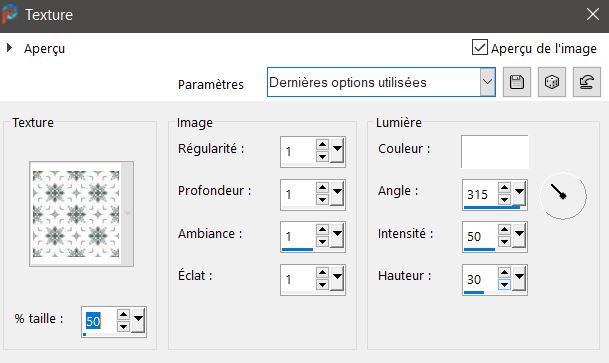Save the current preset via floppy disk icon

[517, 82]
